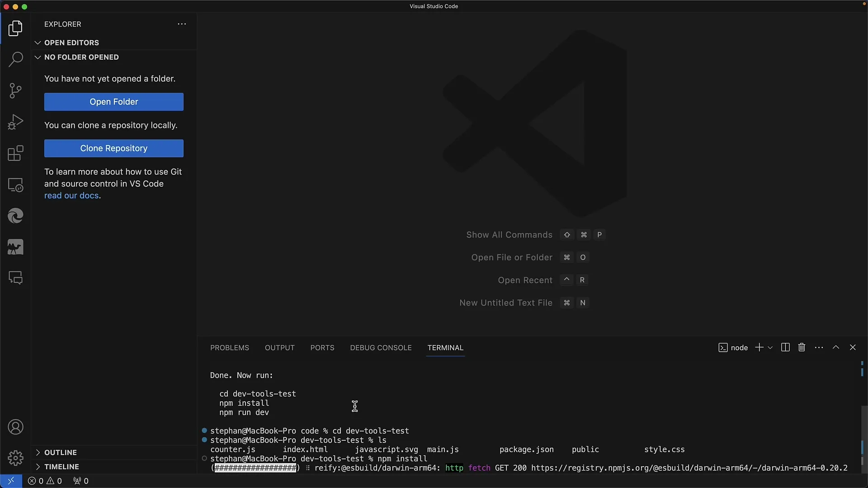Click 'main.js' in terminal listing
Viewport: 868px width, 488px height.
point(443,450)
